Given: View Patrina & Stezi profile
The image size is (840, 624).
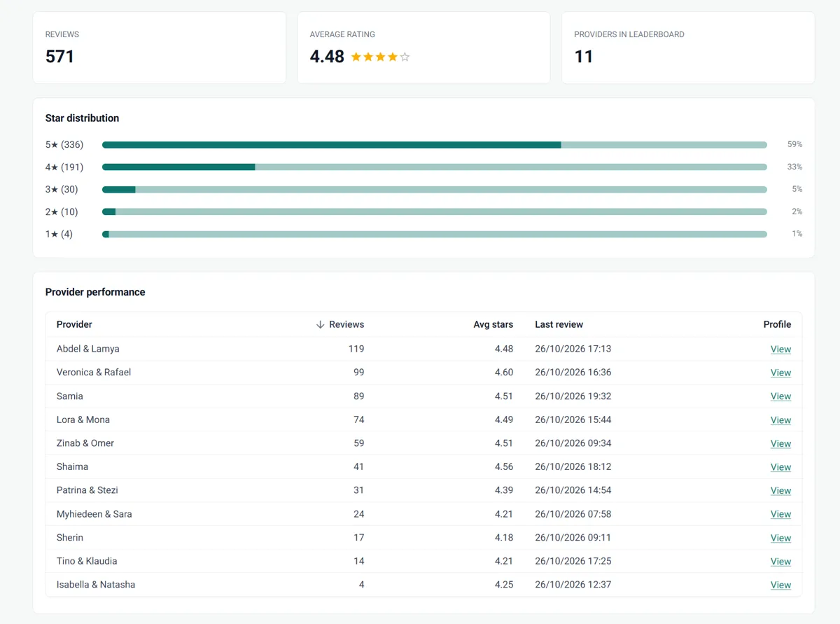Looking at the screenshot, I should coord(780,491).
